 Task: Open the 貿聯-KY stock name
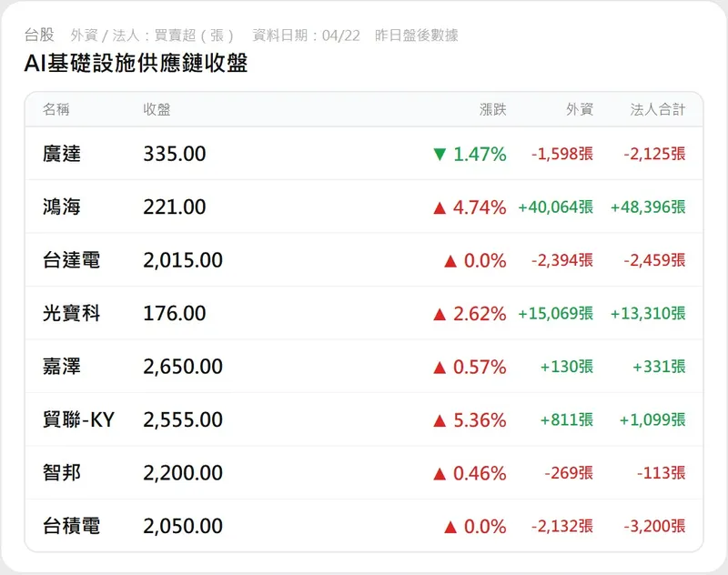pos(79,420)
